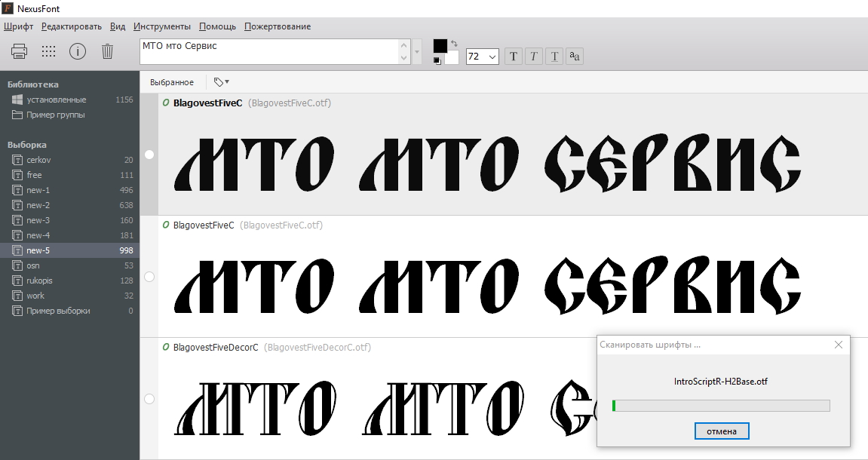Viewport: 868px width, 460px height.
Task: Step the sample text box spinner up
Action: tap(404, 45)
